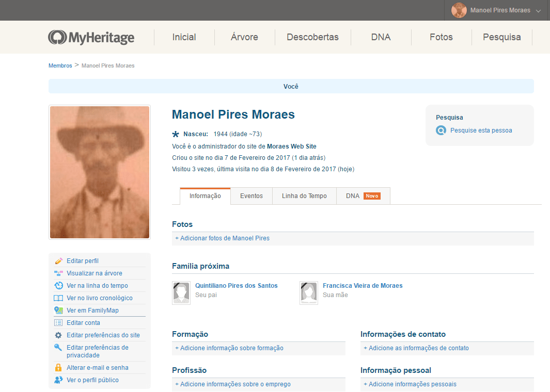The image size is (550, 392).
Task: Click the tree icon for Visualizar na árvore
Action: [x=58, y=273]
